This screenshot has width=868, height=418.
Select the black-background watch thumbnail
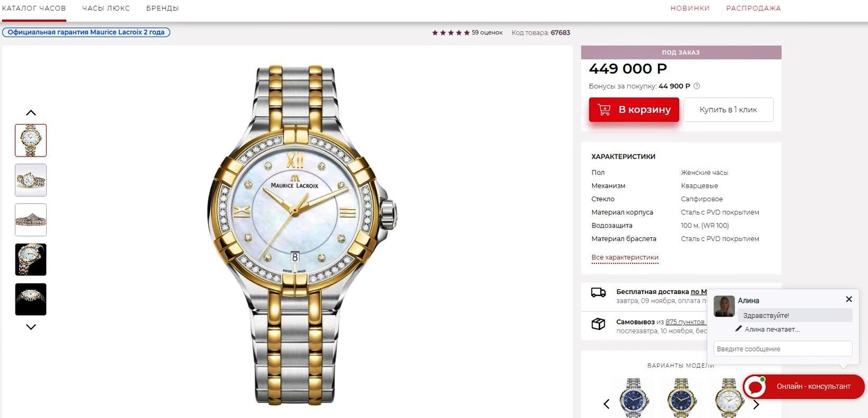coord(31,259)
